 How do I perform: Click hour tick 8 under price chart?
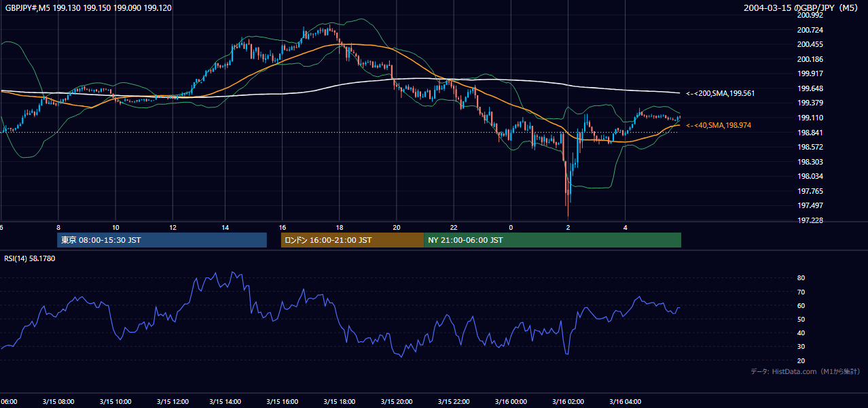coord(58,228)
